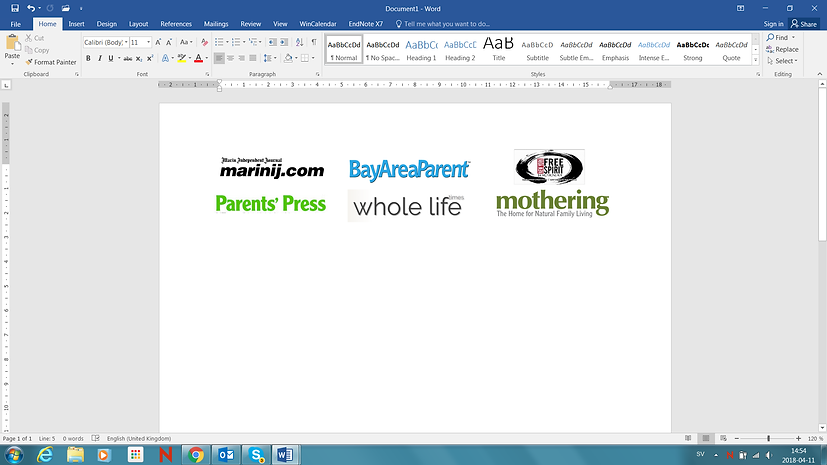The width and height of the screenshot is (827, 465).
Task: Click the Increase Indent icon
Action: coord(284,42)
